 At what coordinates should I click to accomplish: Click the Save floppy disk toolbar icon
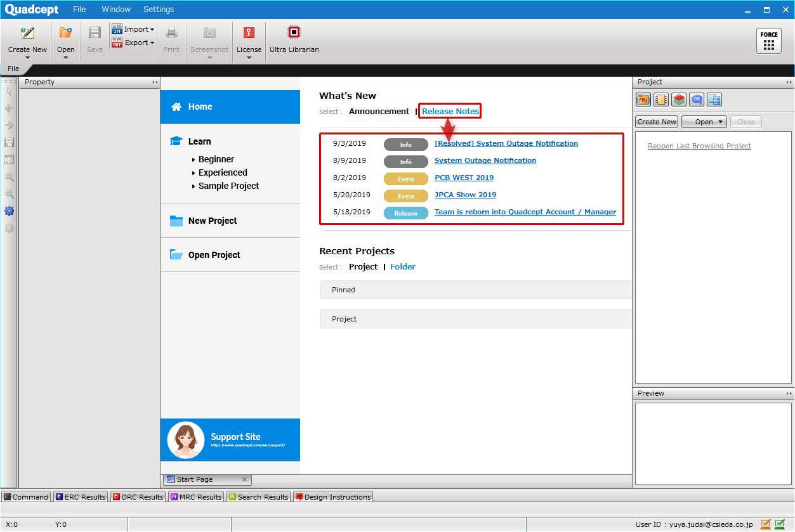[95, 33]
